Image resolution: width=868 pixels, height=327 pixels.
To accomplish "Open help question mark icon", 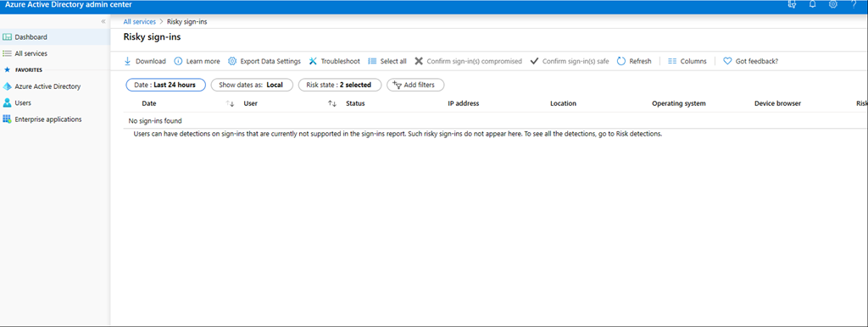I will (x=854, y=4).
